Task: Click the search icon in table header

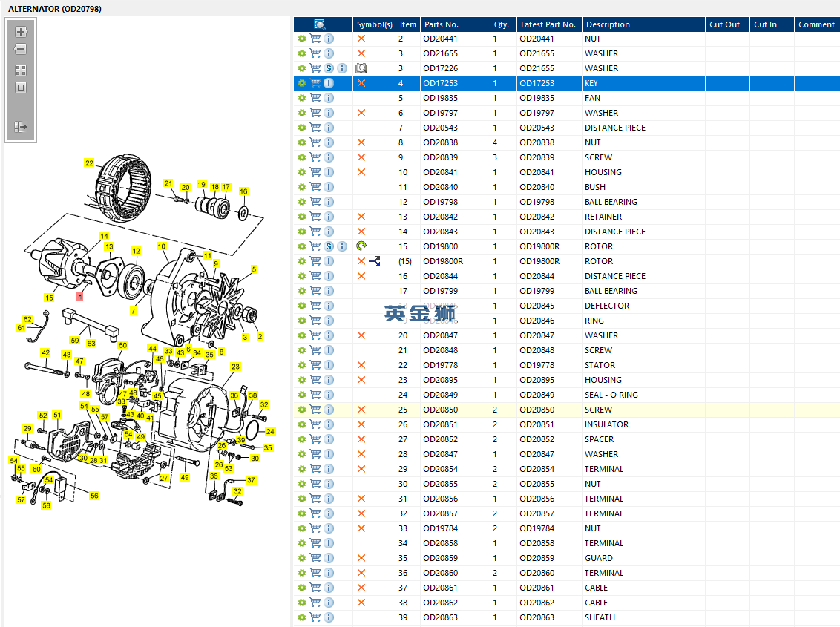Action: 320,24
